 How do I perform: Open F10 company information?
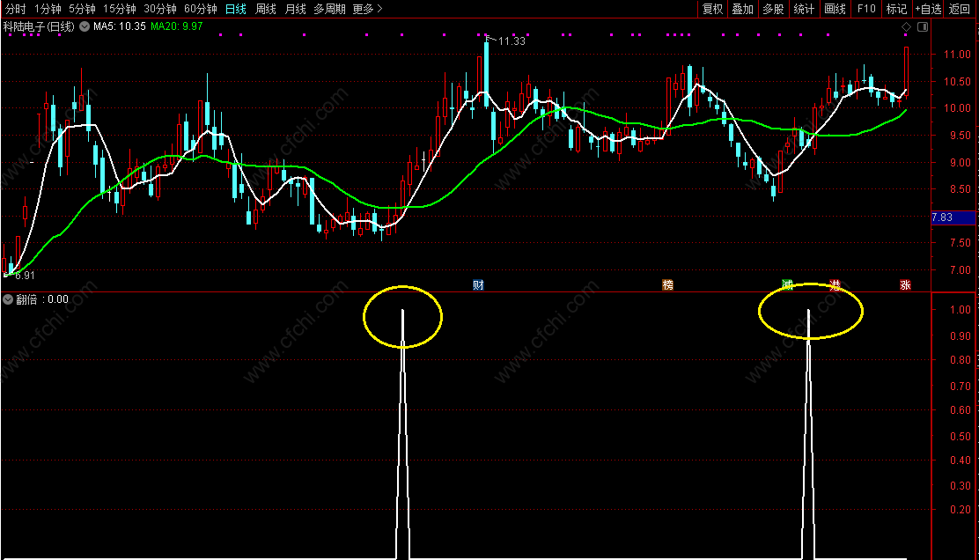coord(866,9)
